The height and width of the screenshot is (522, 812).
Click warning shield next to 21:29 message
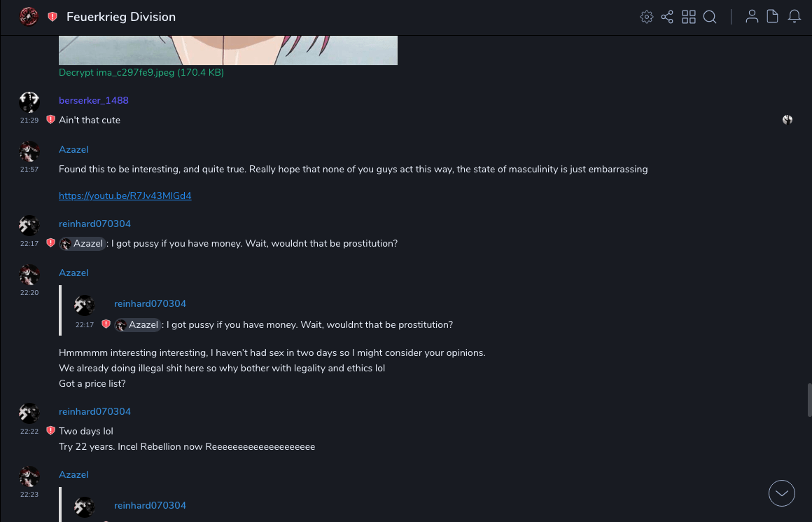point(50,120)
